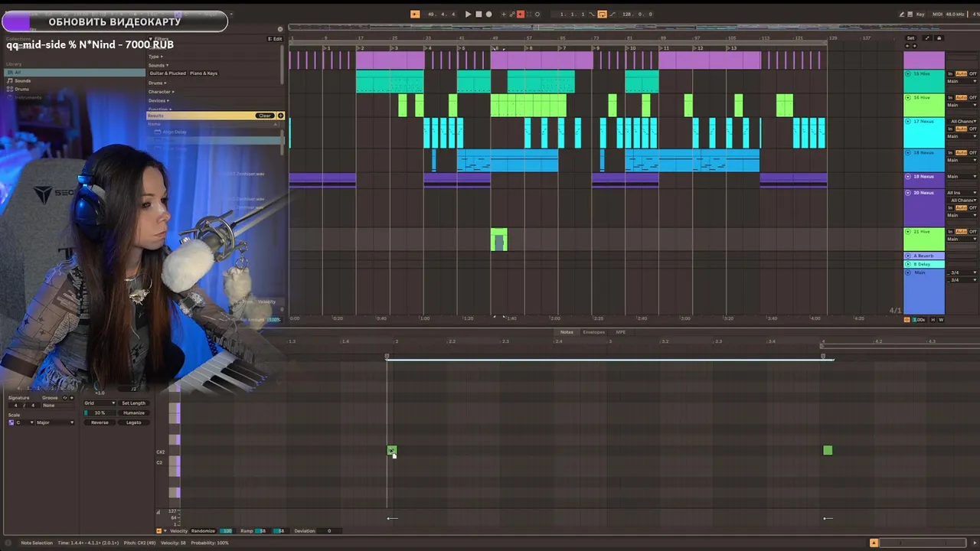Click the orange Re-Enable Automation icon
This screenshot has width=980, height=551.
tap(521, 15)
